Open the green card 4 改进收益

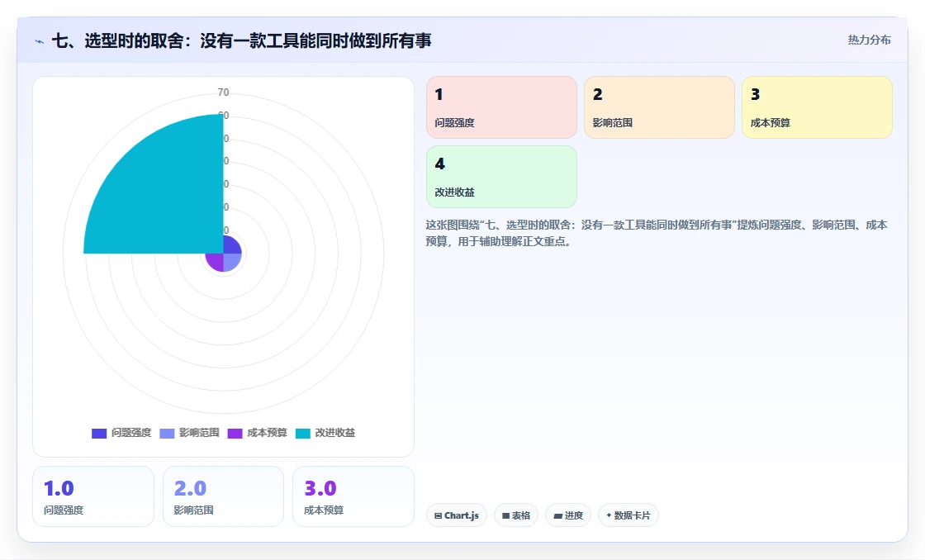(501, 177)
